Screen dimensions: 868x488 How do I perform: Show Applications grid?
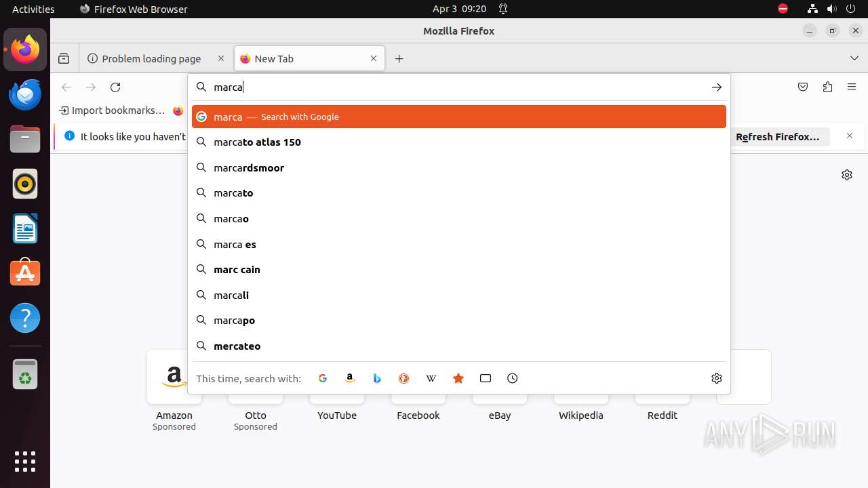[25, 462]
